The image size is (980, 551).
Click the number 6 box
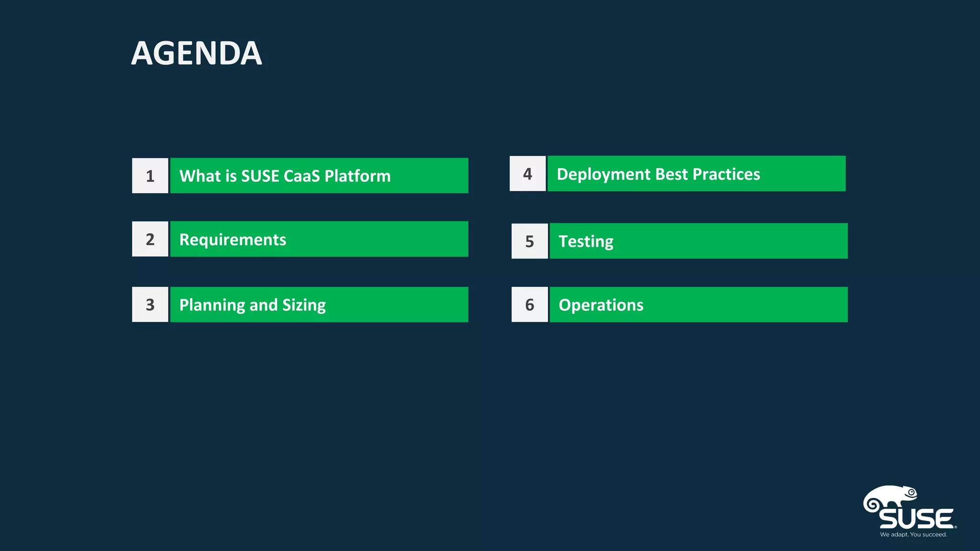click(529, 305)
